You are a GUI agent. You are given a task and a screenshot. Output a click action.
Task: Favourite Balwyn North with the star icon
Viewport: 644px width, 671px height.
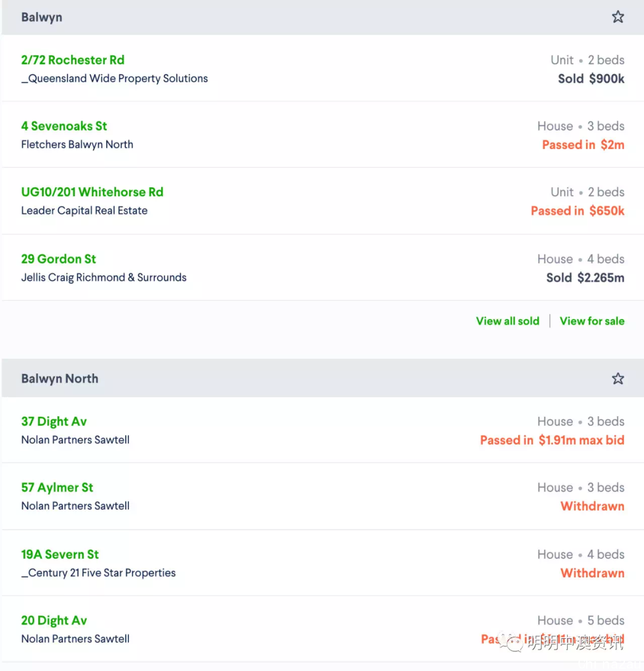[x=618, y=378]
